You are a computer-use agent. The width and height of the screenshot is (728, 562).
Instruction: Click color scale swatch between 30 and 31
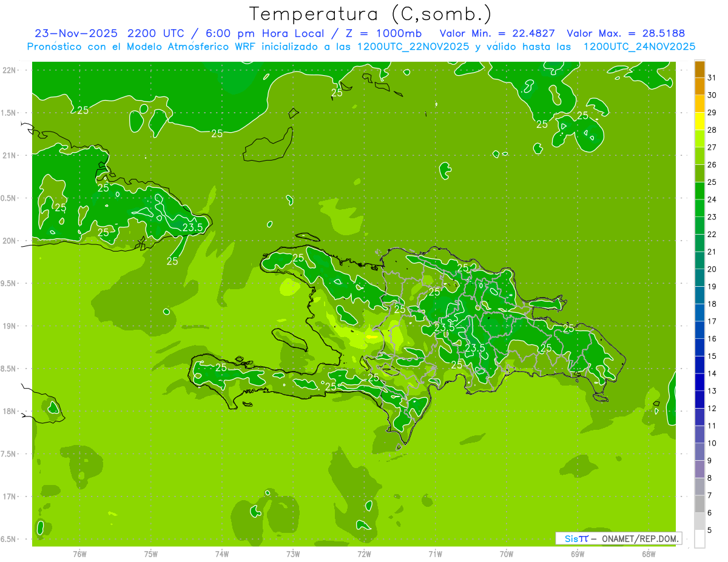click(699, 87)
